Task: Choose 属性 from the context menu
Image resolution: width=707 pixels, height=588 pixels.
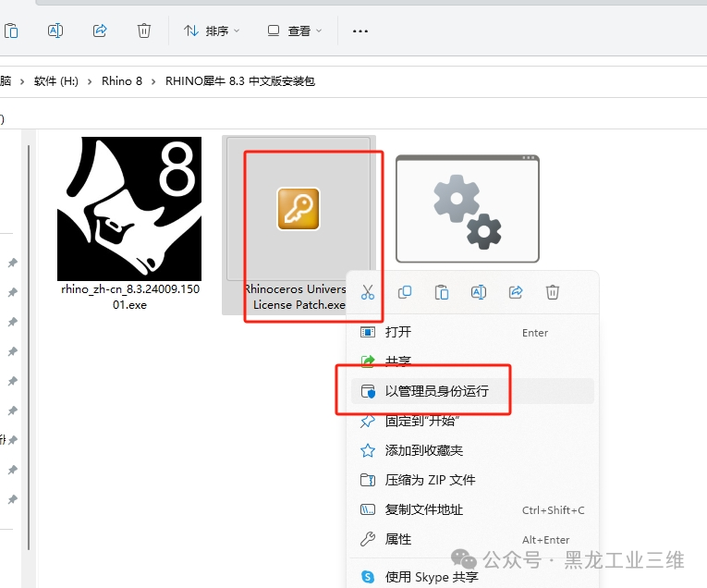Action: [x=472, y=539]
